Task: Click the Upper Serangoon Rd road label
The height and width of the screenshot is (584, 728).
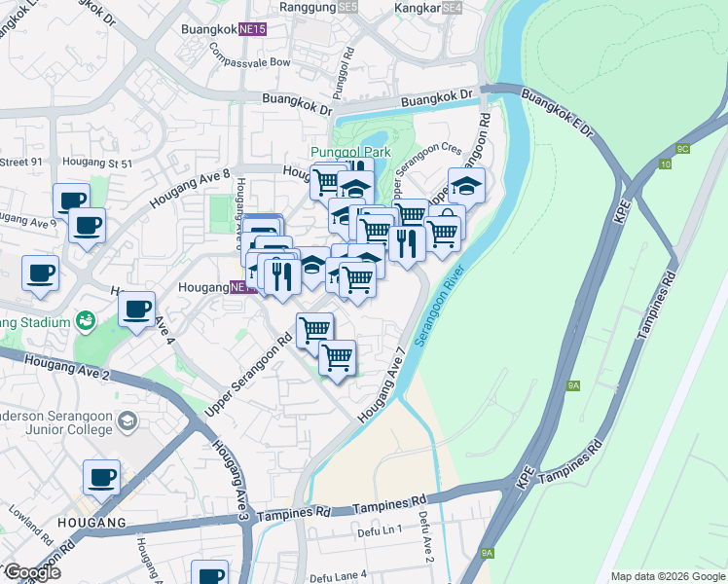Action: 249,374
